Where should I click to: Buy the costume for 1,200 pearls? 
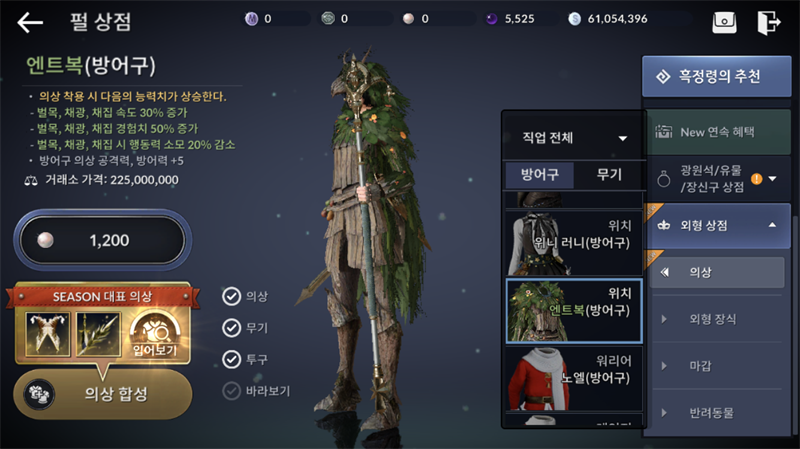click(x=103, y=240)
